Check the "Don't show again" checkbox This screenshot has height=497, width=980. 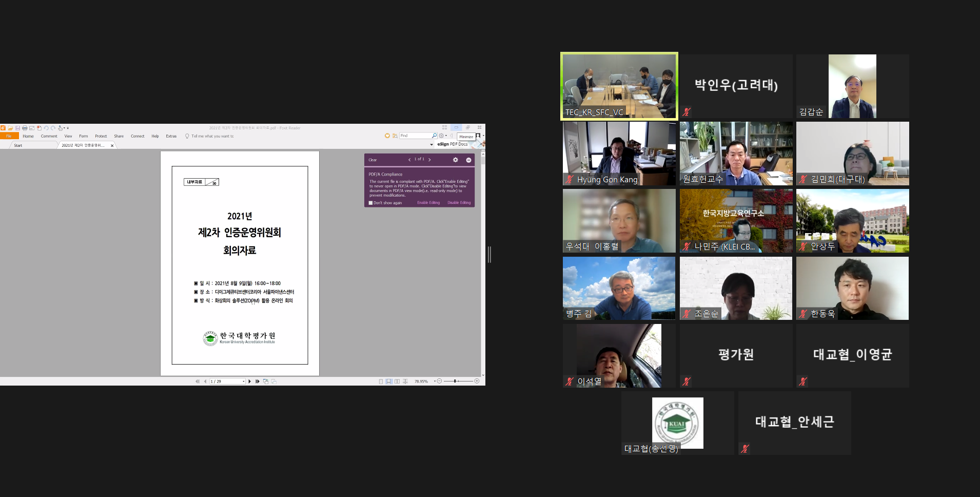tap(370, 203)
